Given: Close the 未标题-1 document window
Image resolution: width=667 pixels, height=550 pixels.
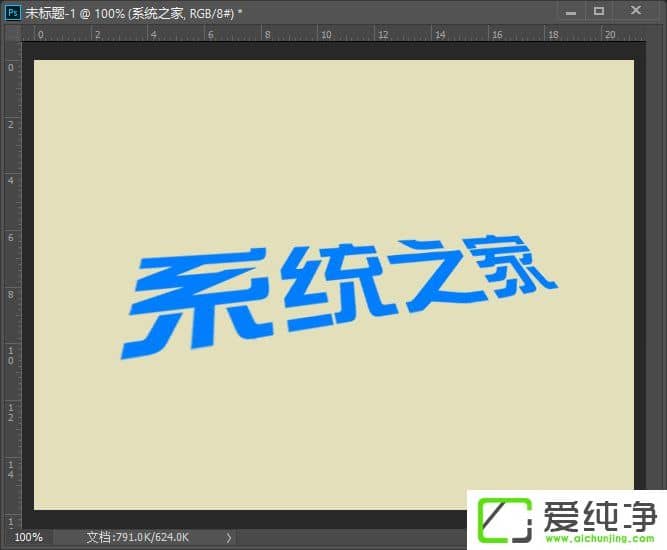Looking at the screenshot, I should pyautogui.click(x=636, y=11).
